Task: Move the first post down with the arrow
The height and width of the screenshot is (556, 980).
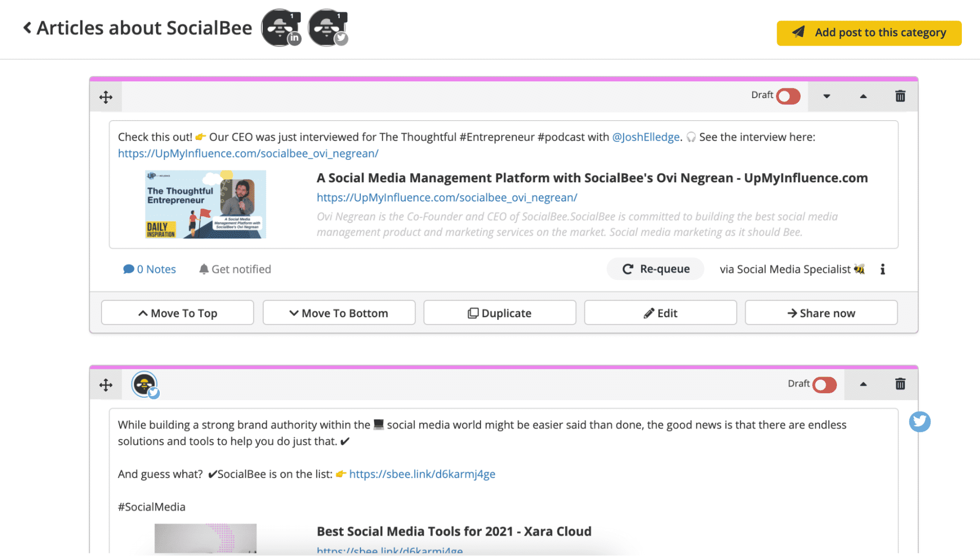Action: pyautogui.click(x=827, y=96)
